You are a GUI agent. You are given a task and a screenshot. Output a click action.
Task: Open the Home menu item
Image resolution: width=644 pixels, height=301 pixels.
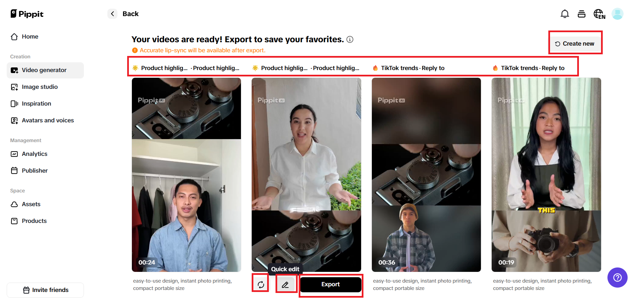point(45,37)
